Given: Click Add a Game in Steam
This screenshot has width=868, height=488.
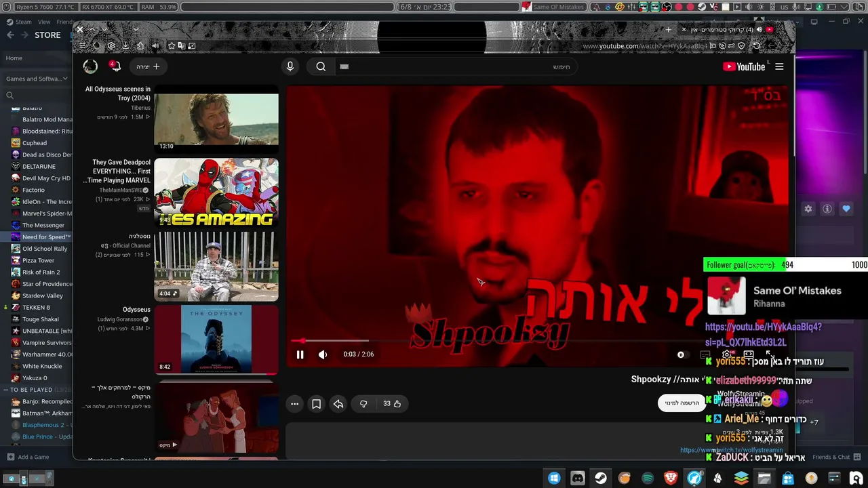Looking at the screenshot, I should coord(28,457).
